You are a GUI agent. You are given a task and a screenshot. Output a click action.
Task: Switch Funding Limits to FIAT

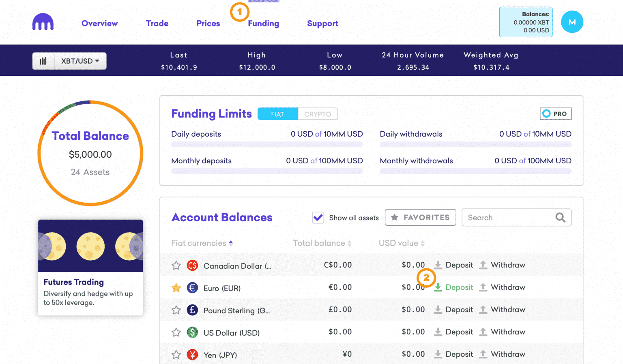pos(278,114)
